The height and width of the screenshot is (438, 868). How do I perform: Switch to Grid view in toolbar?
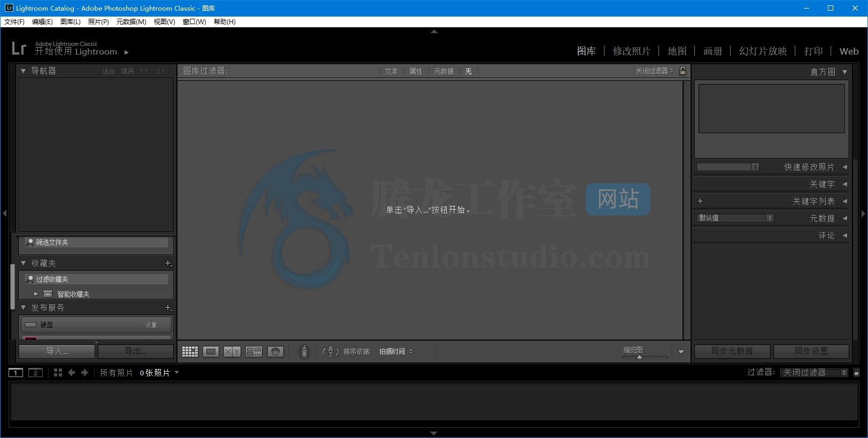[x=190, y=351]
